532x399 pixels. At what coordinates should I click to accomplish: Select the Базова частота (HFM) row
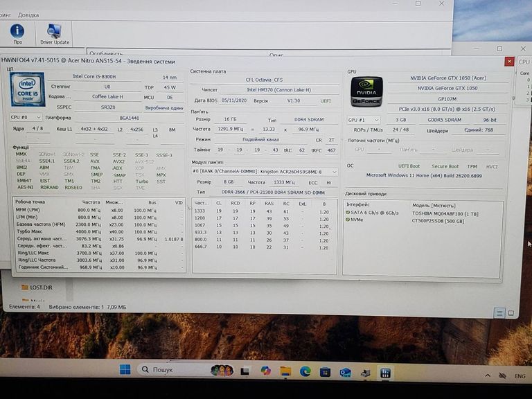(99, 224)
